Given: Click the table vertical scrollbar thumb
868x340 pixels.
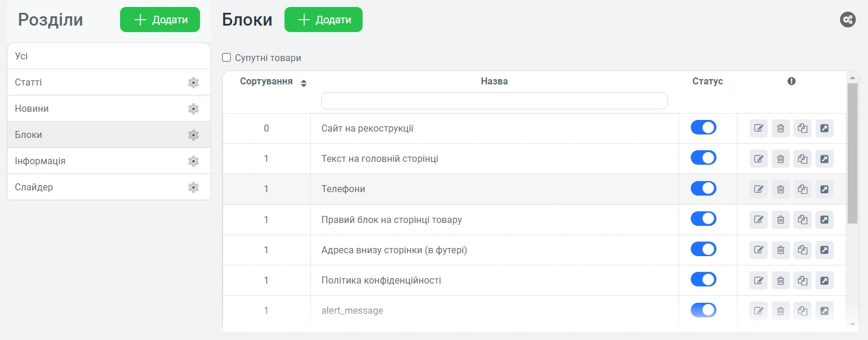Looking at the screenshot, I should pos(852,153).
